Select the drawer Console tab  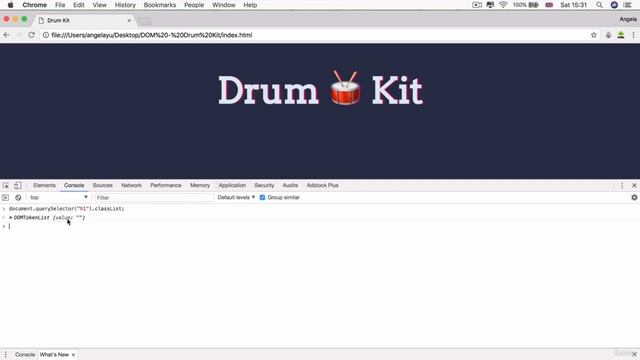pos(25,355)
